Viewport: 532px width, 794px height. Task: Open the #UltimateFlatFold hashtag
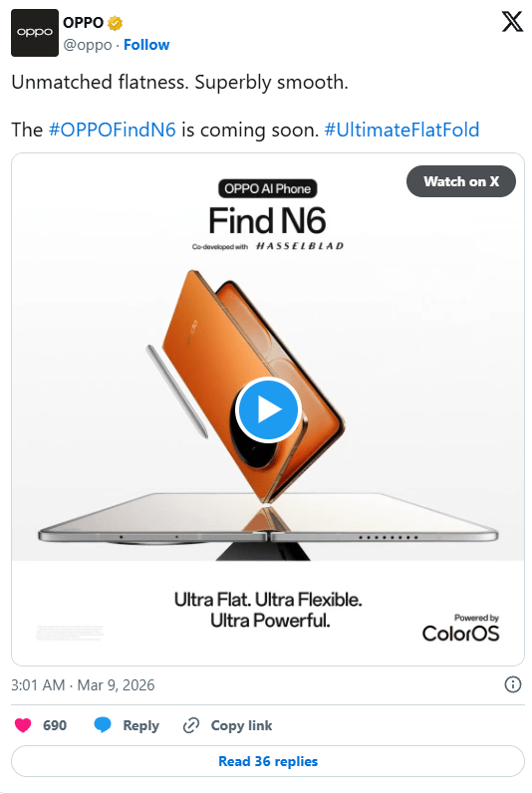(401, 130)
